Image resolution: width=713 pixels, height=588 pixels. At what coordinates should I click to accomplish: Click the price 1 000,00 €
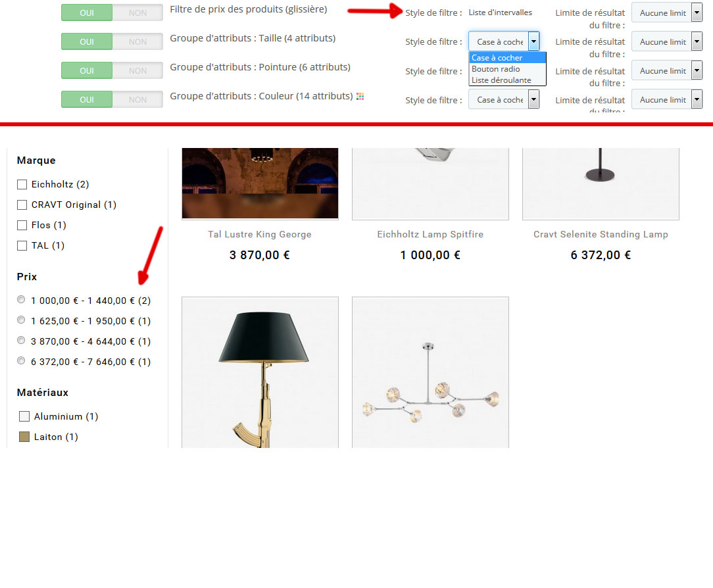(x=430, y=255)
